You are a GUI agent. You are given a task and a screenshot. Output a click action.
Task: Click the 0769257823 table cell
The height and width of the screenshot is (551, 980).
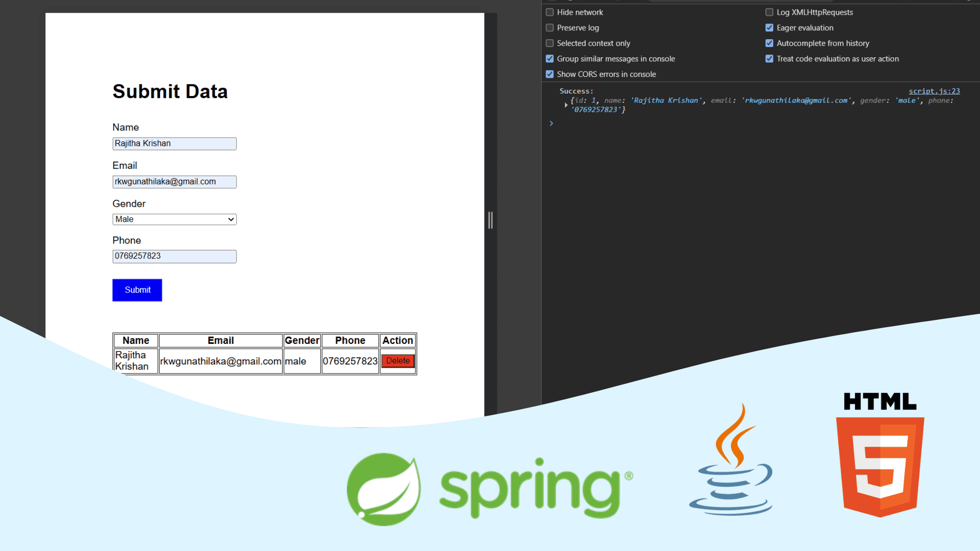pyautogui.click(x=350, y=361)
